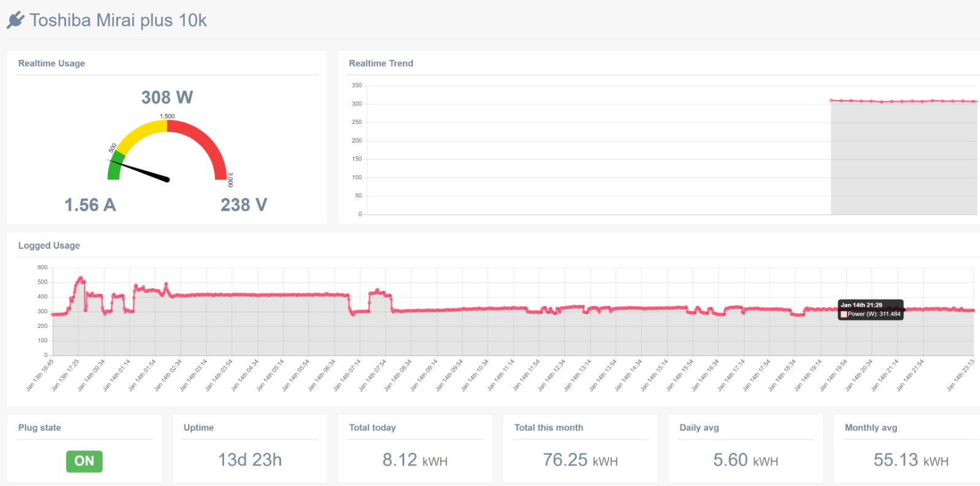980x486 pixels.
Task: Click the Realtime Trend panel heading
Action: tap(381, 63)
